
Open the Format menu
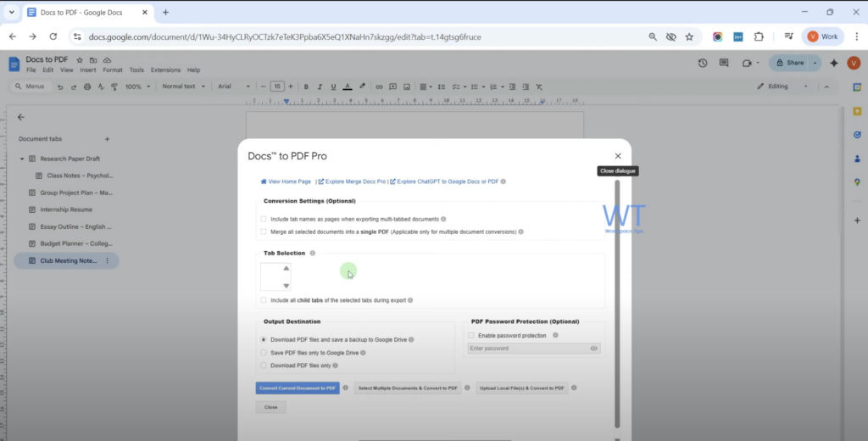click(113, 70)
